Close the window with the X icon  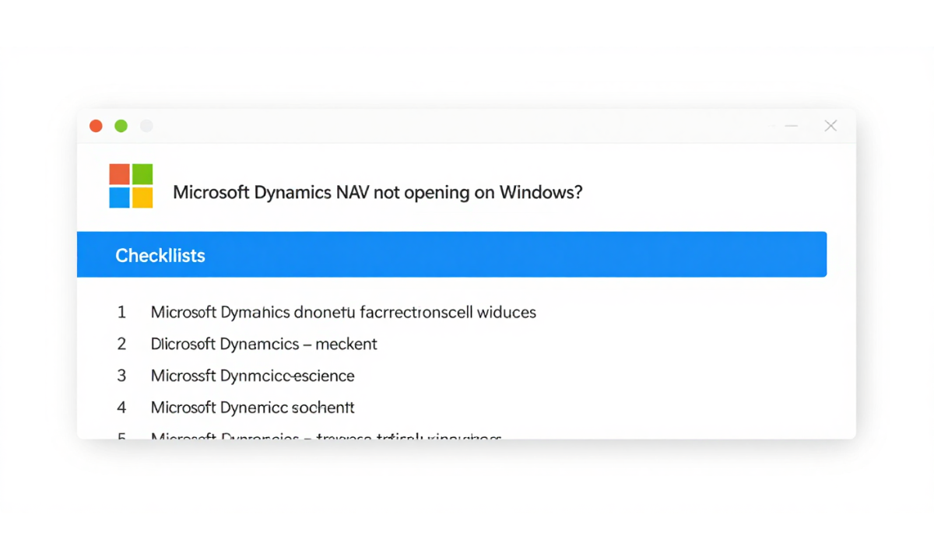pyautogui.click(x=830, y=126)
